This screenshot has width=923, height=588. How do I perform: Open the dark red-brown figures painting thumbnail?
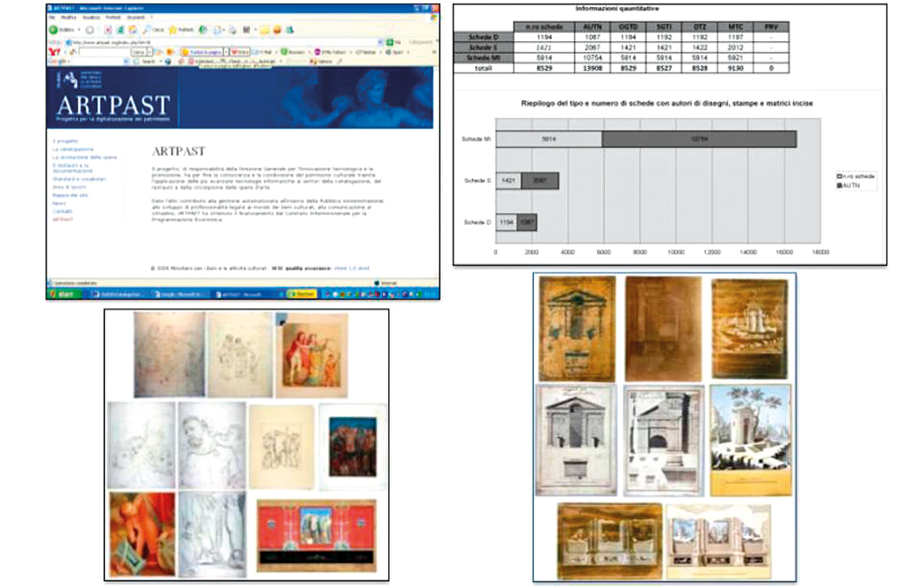point(353,447)
